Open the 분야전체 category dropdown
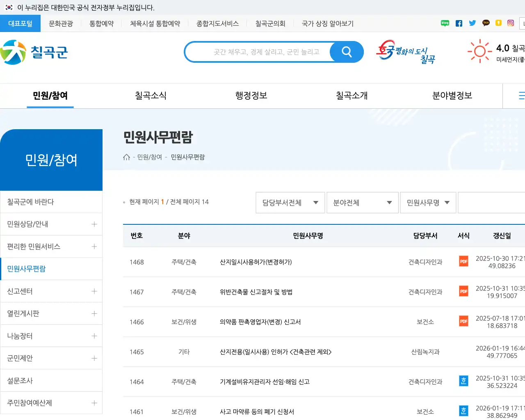Image resolution: width=525 pixels, height=420 pixels. [x=362, y=202]
